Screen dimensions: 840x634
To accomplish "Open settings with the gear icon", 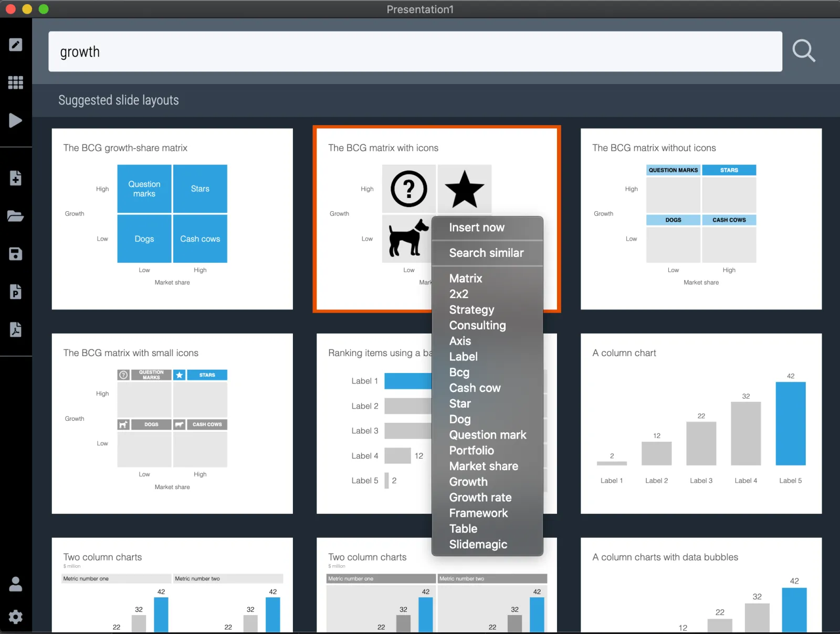I will click(16, 617).
